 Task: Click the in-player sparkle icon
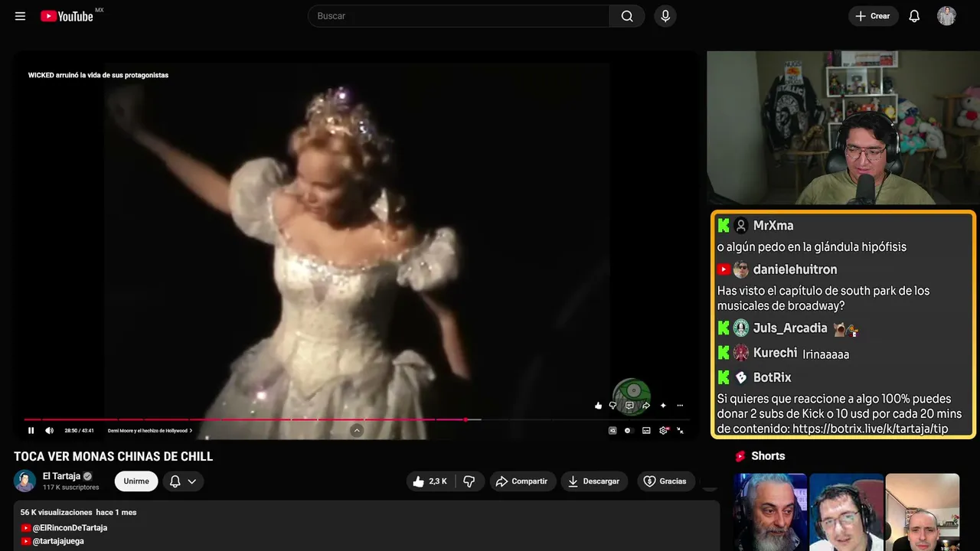[x=663, y=406]
